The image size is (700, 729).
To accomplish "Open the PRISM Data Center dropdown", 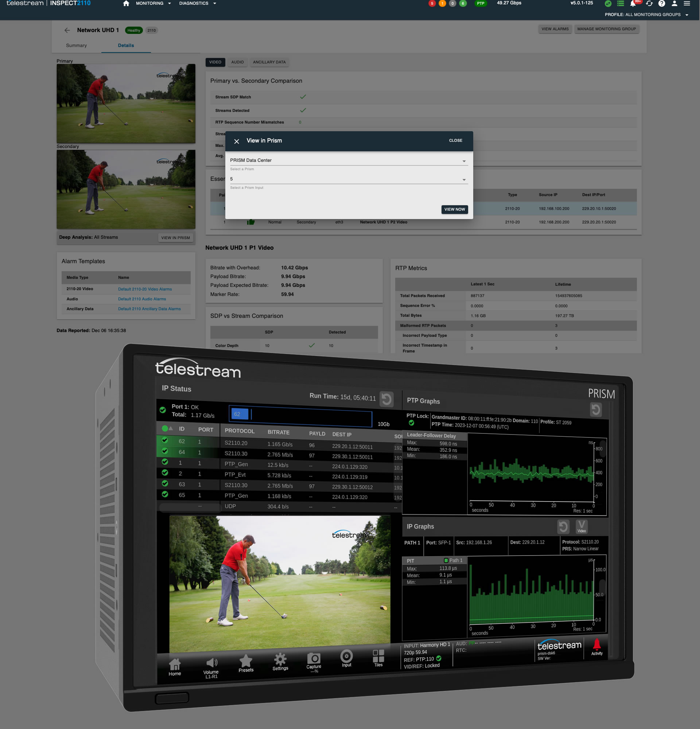I will pyautogui.click(x=349, y=160).
